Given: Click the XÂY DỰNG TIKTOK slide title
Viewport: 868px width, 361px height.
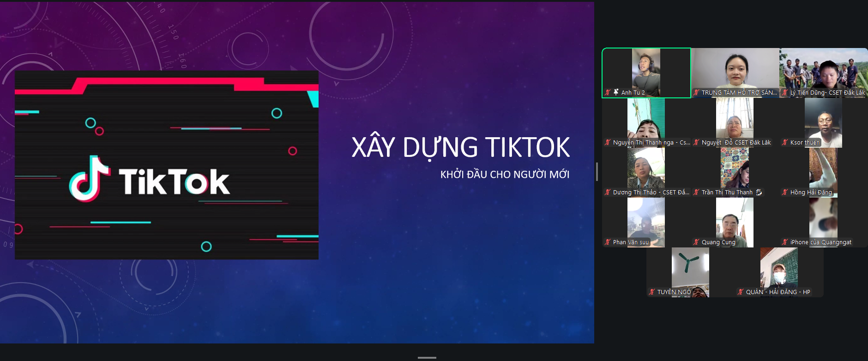Looking at the screenshot, I should [x=460, y=148].
